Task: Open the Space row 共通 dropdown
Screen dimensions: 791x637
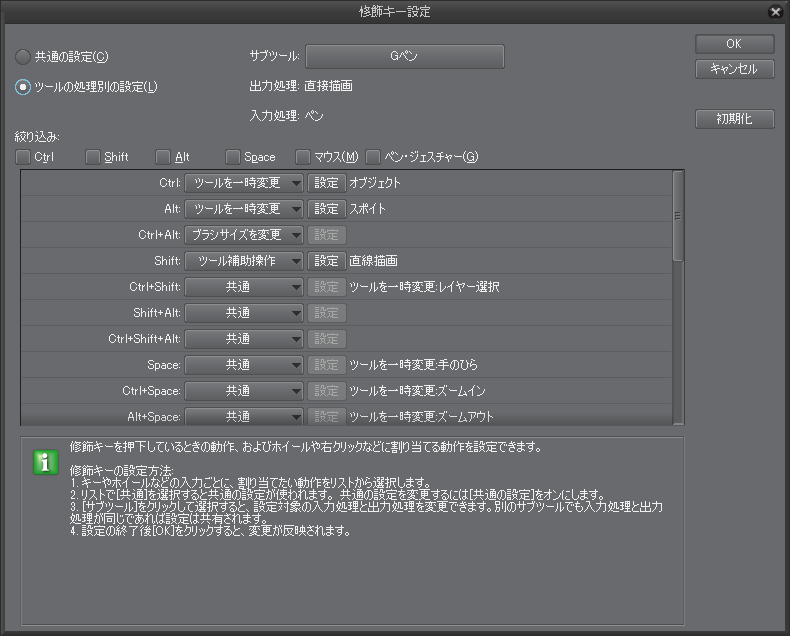Action: pyautogui.click(x=244, y=365)
